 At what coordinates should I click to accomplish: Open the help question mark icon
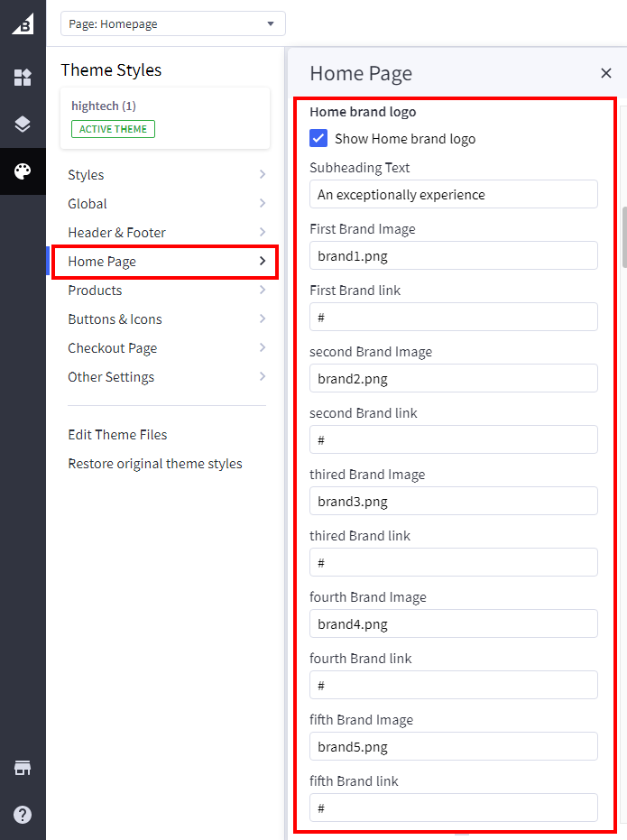23,815
